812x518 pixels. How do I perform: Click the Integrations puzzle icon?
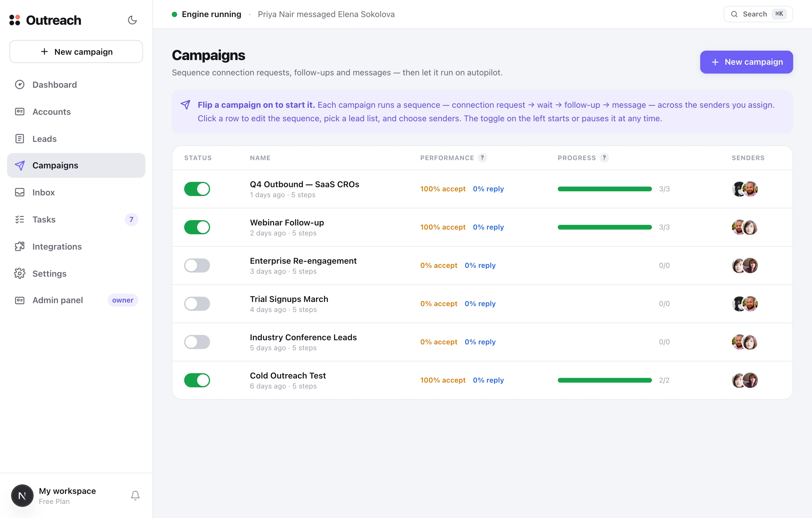[19, 247]
